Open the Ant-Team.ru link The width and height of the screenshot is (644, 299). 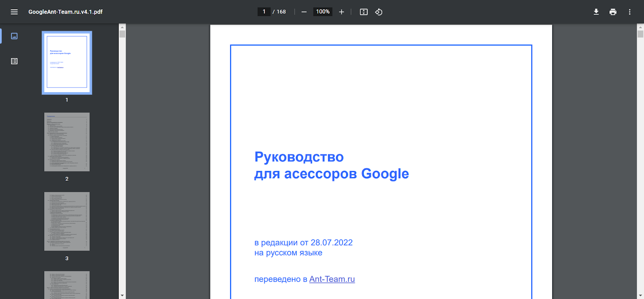coord(332,279)
